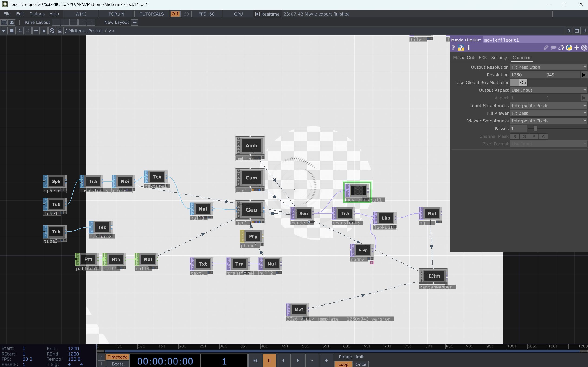Viewport: 588px width, 367px height.
Task: Click the Python expression icon in the parameter bar
Action: pyautogui.click(x=569, y=48)
